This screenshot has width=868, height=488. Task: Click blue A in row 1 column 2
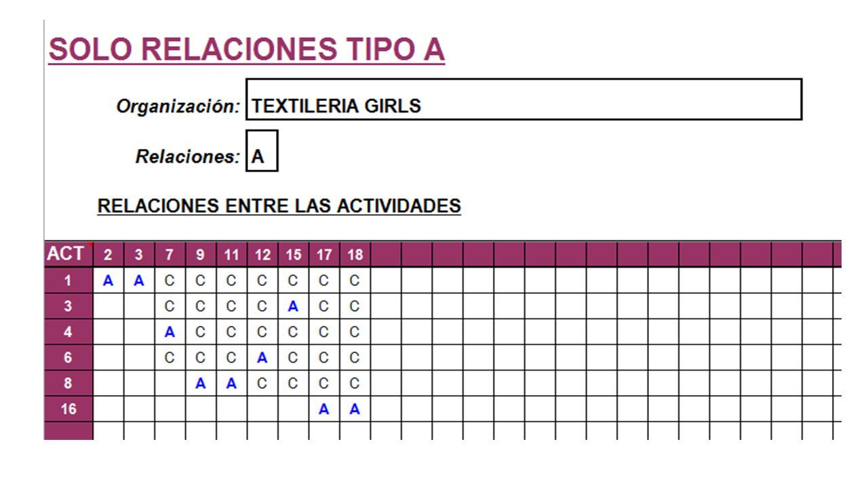(x=108, y=281)
